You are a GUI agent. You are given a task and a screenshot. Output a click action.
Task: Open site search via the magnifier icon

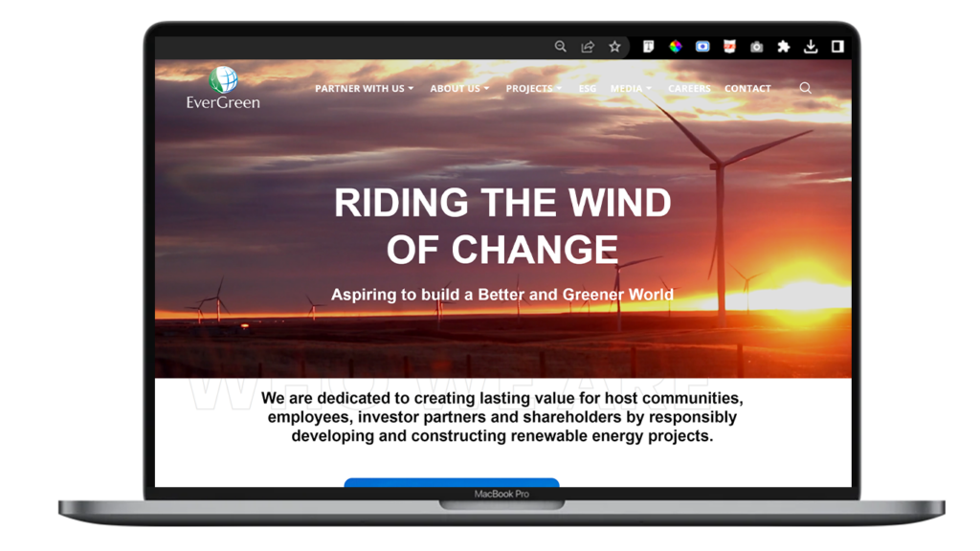(805, 87)
